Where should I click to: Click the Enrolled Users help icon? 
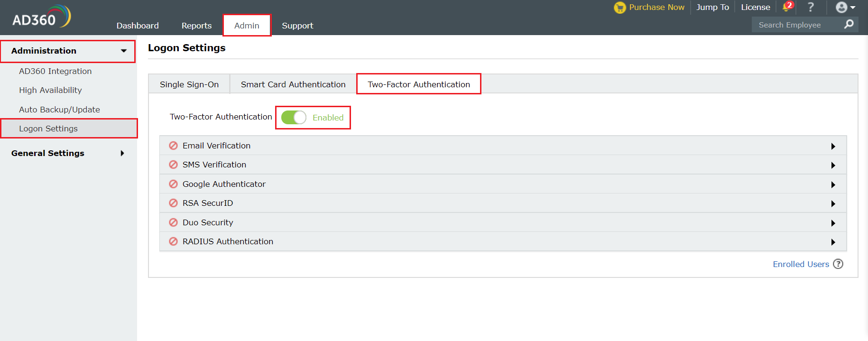coord(838,264)
